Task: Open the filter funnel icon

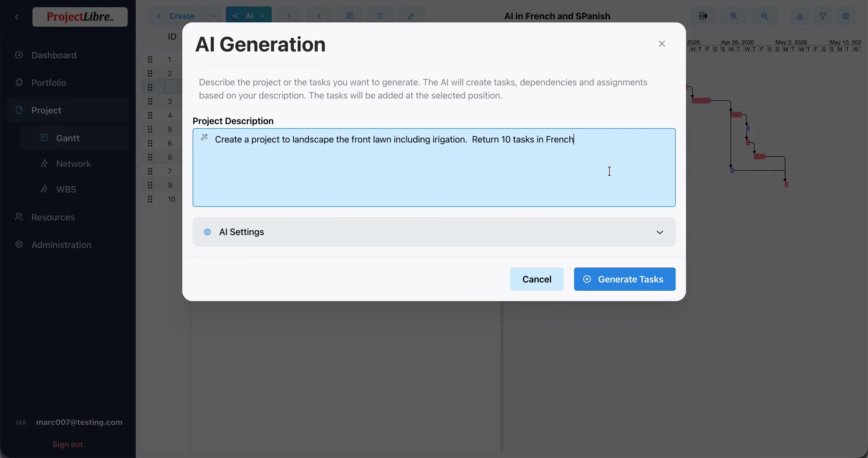Action: click(823, 16)
